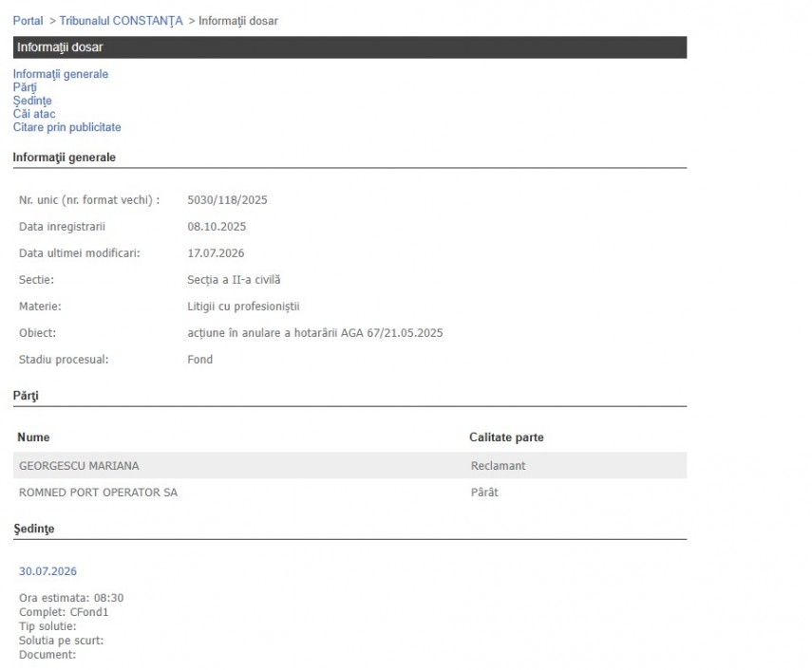Open the 30.07.2026 hearing date link
Screen dimensions: 812x670
tap(47, 571)
